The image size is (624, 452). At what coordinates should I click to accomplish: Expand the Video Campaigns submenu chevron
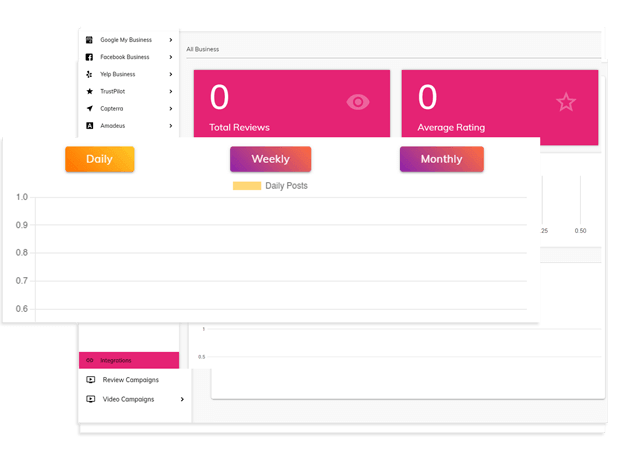pos(182,399)
